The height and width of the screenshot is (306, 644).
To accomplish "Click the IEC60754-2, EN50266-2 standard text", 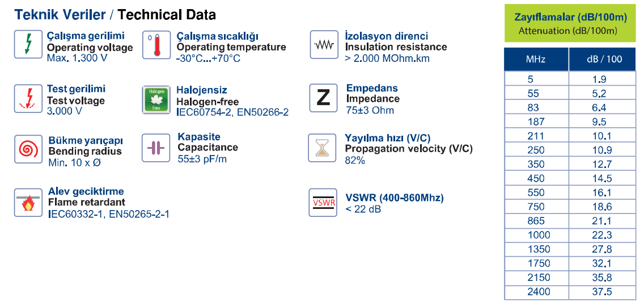I will 232,112.
